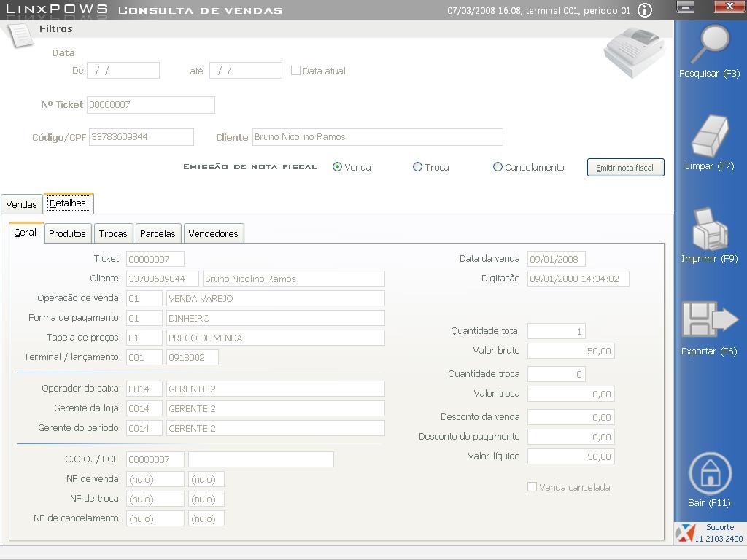747x560 pixels.
Task: Click the Cliente CPF field in Geral
Action: (x=163, y=279)
